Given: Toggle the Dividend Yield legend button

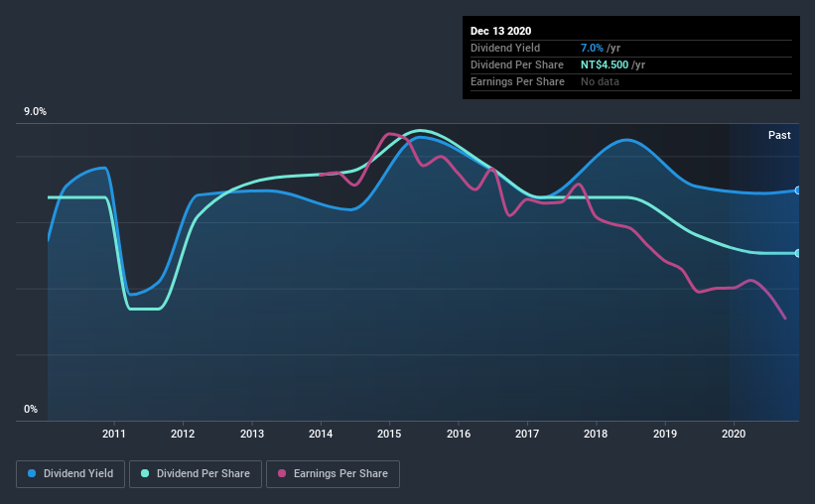Looking at the screenshot, I should coord(70,474).
